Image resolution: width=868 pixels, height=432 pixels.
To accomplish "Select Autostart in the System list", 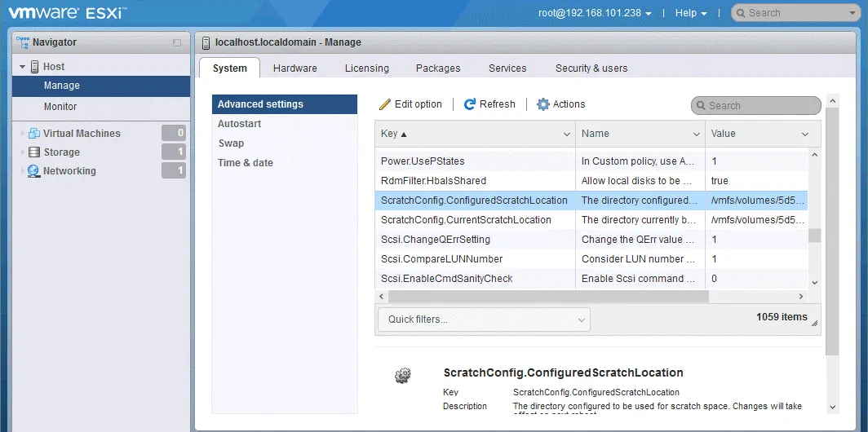I will [239, 124].
